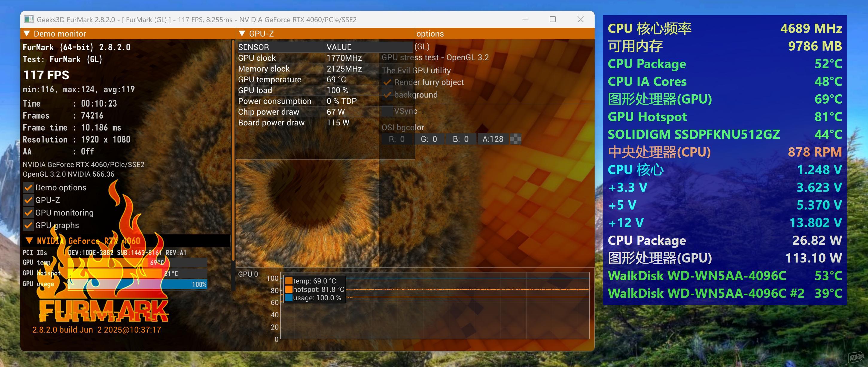Screen dimensions: 868x367
Task: Click the GPU usage 100% bar
Action: pyautogui.click(x=137, y=284)
